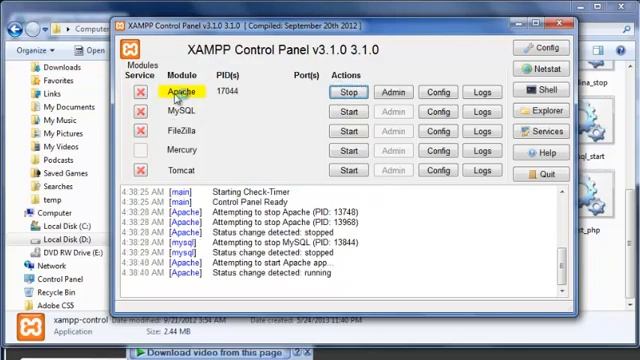Click the Forward arrow in the Explorer window
This screenshot has width=640, height=360.
33,29
